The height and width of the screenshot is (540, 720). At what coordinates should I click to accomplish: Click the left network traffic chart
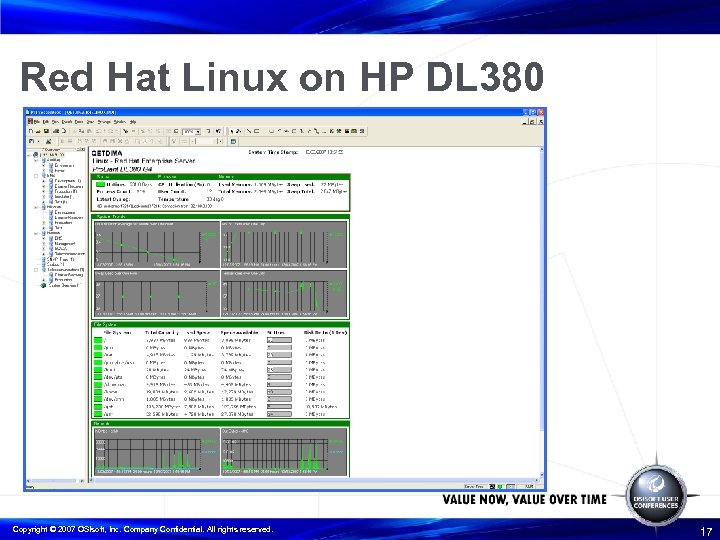tap(157, 452)
